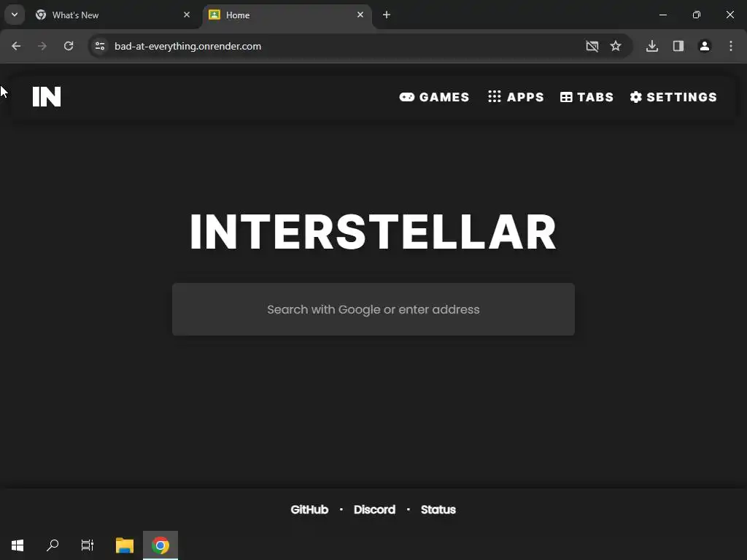Image resolution: width=747 pixels, height=560 pixels.
Task: Restore down the Chrome window
Action: (x=697, y=15)
